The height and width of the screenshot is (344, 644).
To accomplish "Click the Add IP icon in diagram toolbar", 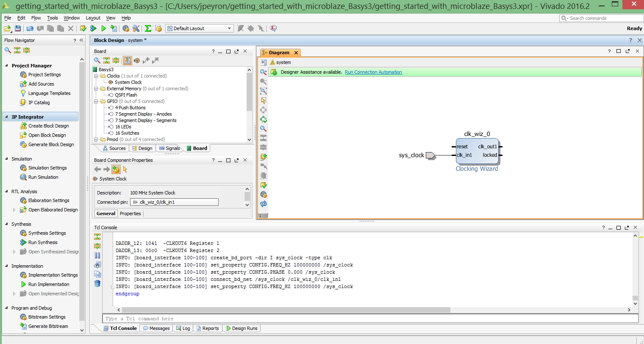I will [x=264, y=156].
